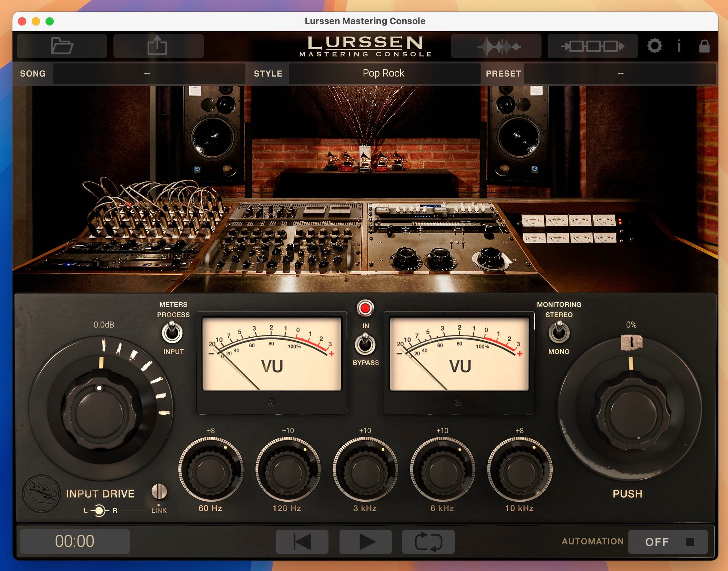
Task: Click the 120 Hz EQ knob
Action: pos(288,470)
